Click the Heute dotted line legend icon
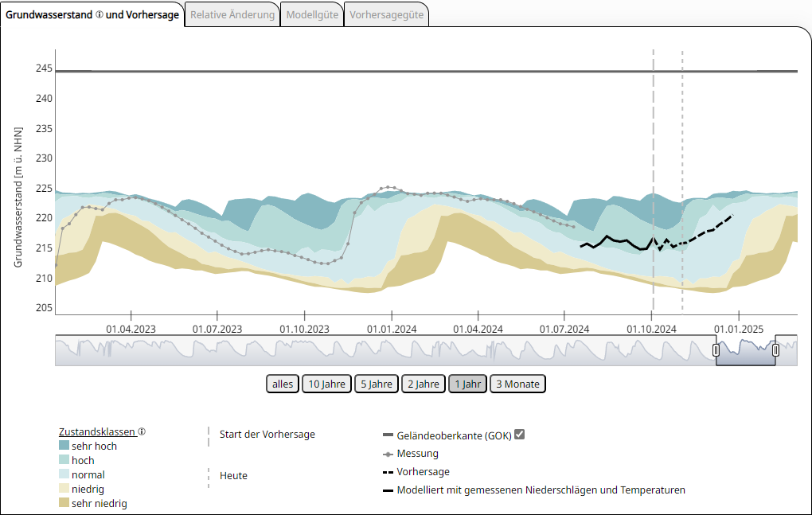 pyautogui.click(x=208, y=476)
